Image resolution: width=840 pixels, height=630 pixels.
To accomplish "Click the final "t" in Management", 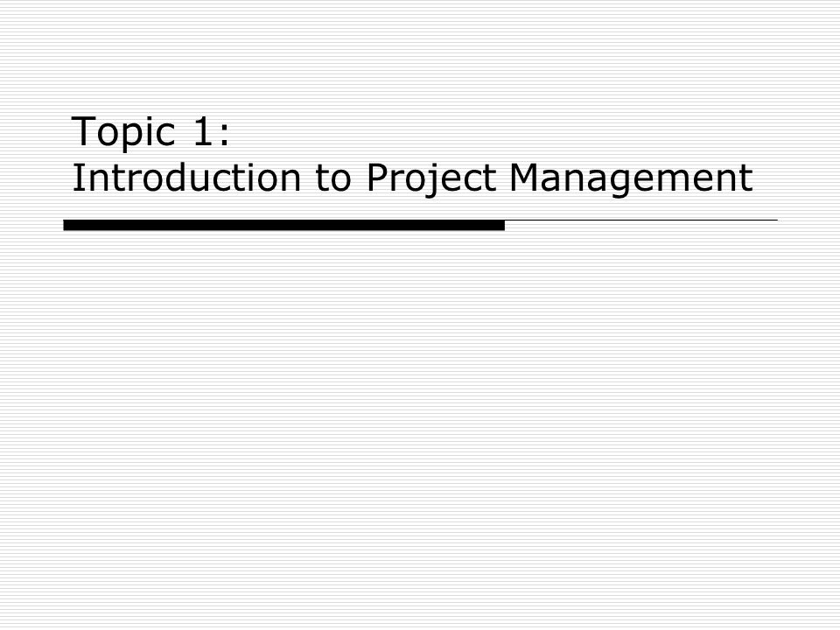I will tap(746, 178).
